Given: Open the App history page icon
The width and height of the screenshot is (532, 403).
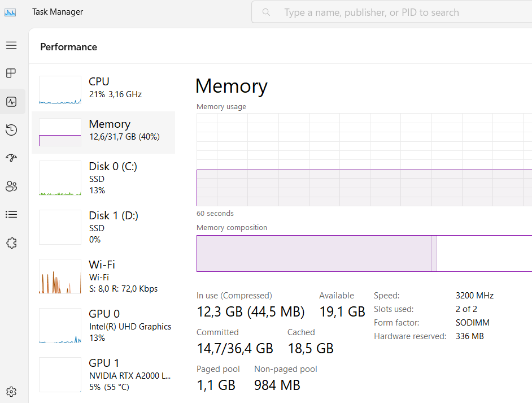Looking at the screenshot, I should tap(11, 130).
